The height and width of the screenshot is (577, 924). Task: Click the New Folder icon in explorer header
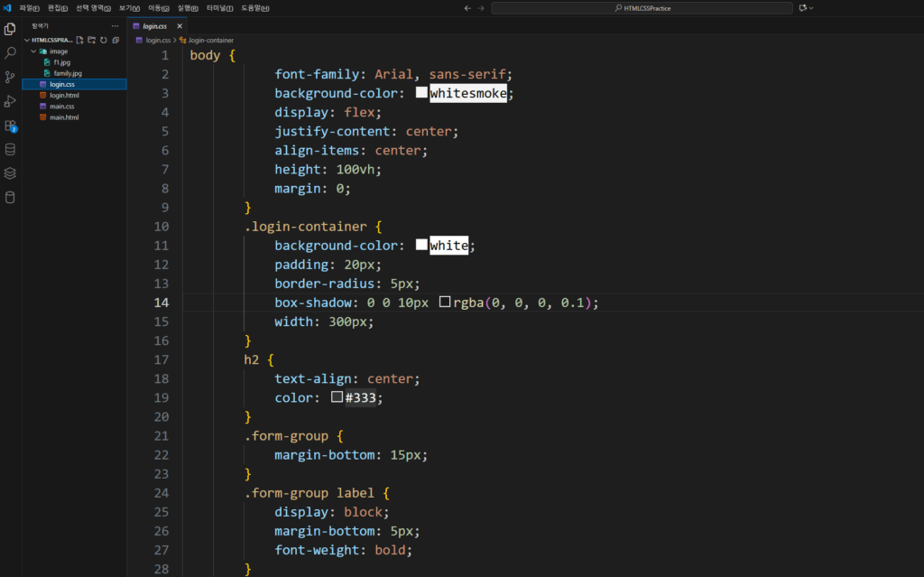(x=91, y=41)
